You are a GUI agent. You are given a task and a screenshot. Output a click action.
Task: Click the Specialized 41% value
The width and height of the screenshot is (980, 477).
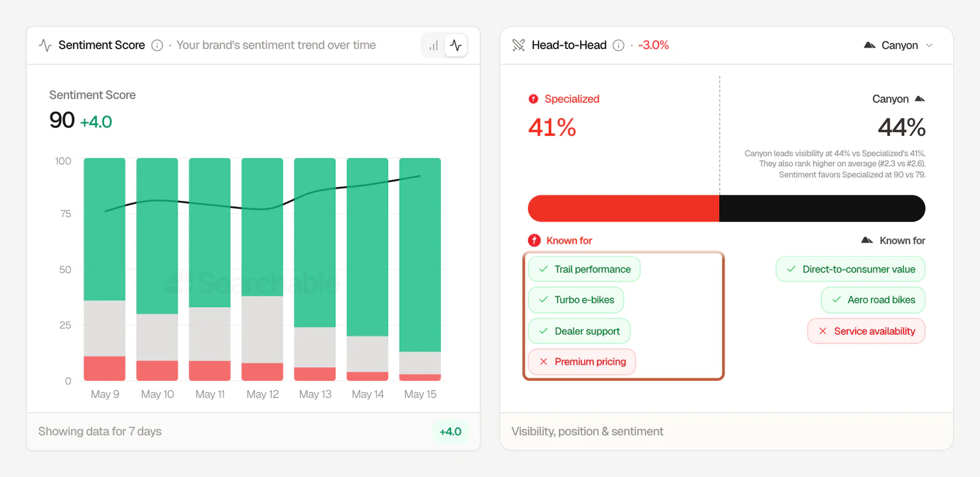552,127
